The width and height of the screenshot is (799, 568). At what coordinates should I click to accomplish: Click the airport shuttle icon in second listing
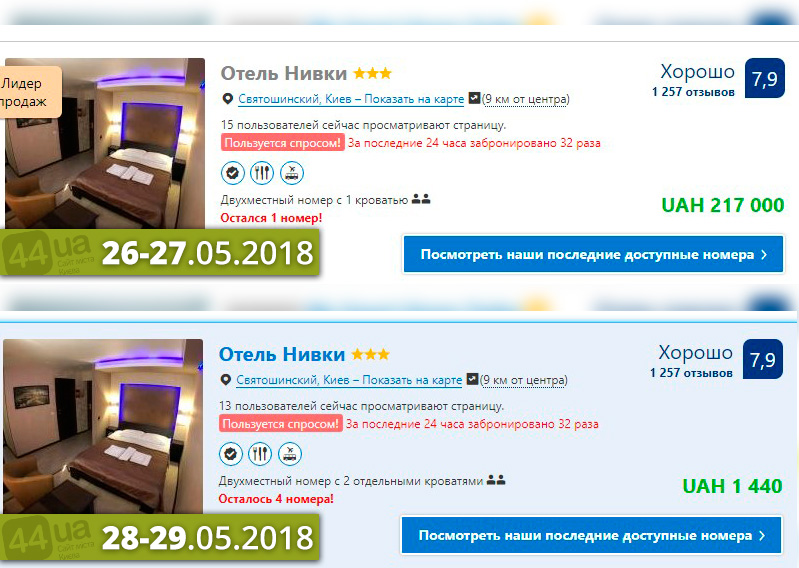click(x=289, y=454)
